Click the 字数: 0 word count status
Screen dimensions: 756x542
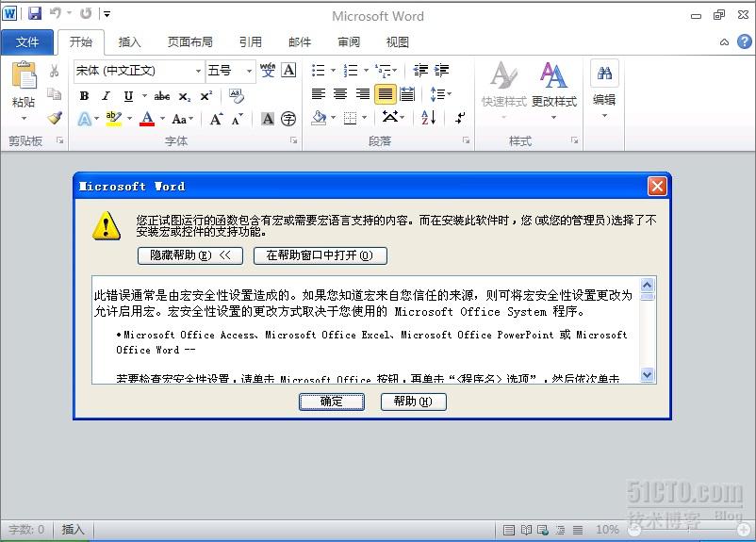pos(26,530)
